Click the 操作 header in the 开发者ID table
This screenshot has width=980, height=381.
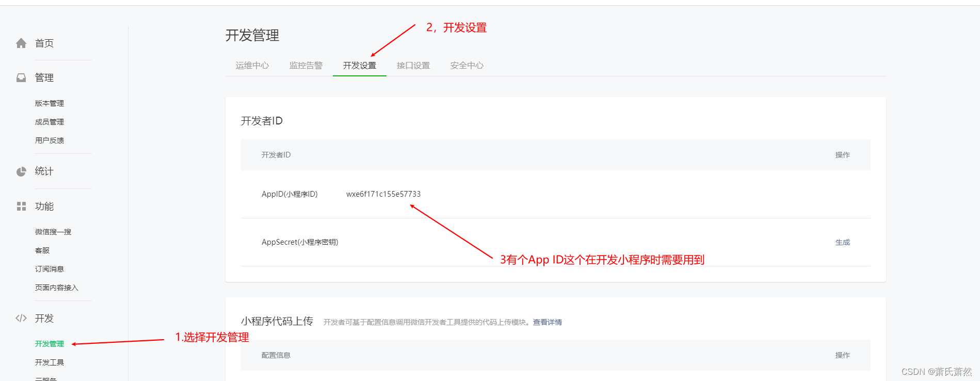(x=843, y=155)
